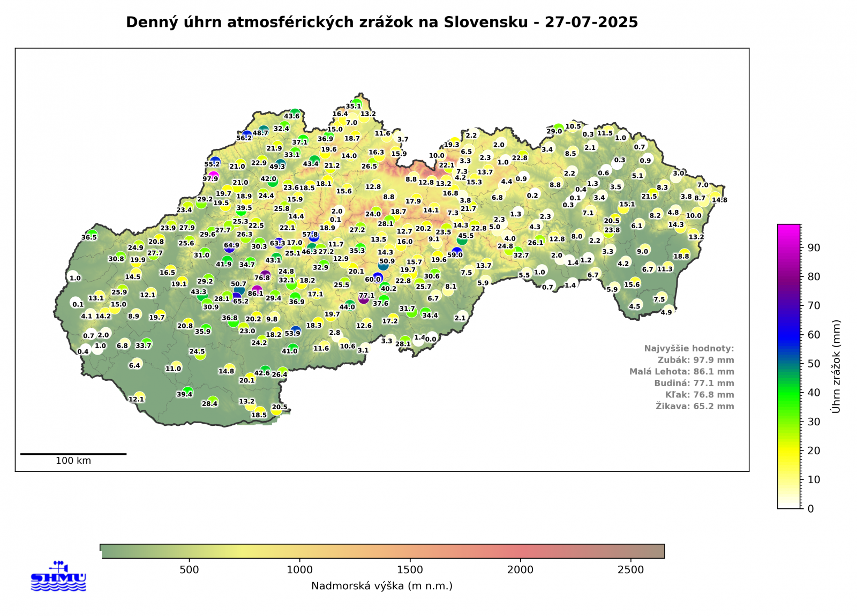Select the 56.2 mm blue station marker

(x=246, y=135)
